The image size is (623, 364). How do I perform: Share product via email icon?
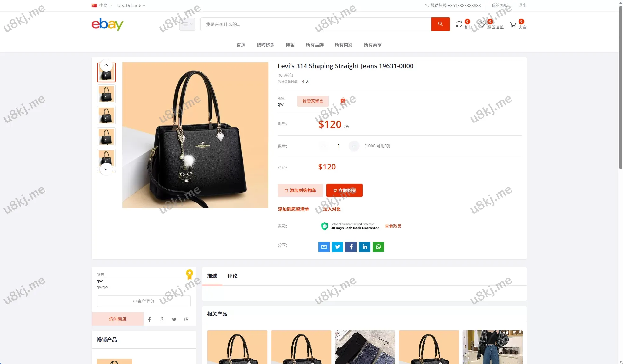(324, 247)
